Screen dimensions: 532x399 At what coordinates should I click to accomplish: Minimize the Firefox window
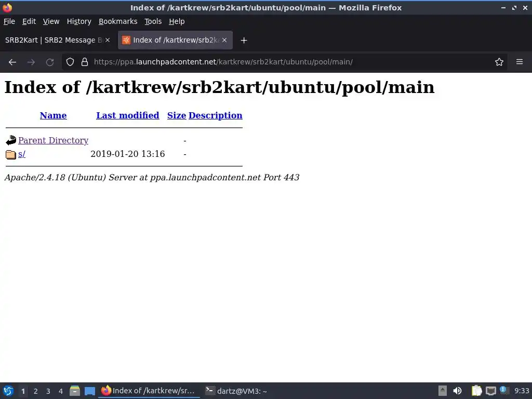click(x=503, y=7)
